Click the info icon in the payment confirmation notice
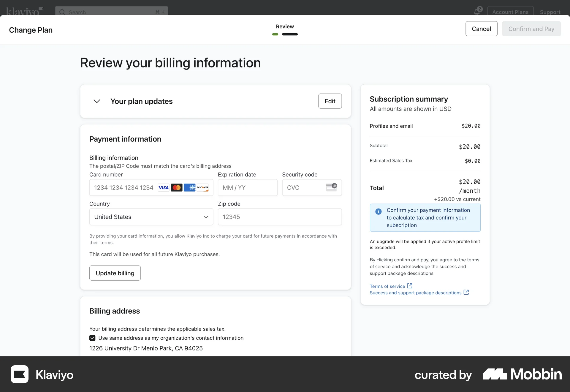 [x=379, y=211]
